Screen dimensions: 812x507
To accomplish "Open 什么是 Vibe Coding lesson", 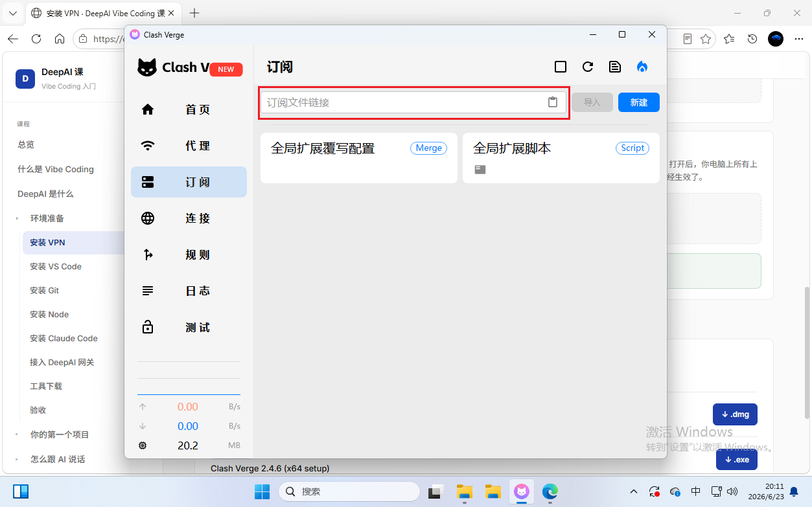I will [x=56, y=169].
